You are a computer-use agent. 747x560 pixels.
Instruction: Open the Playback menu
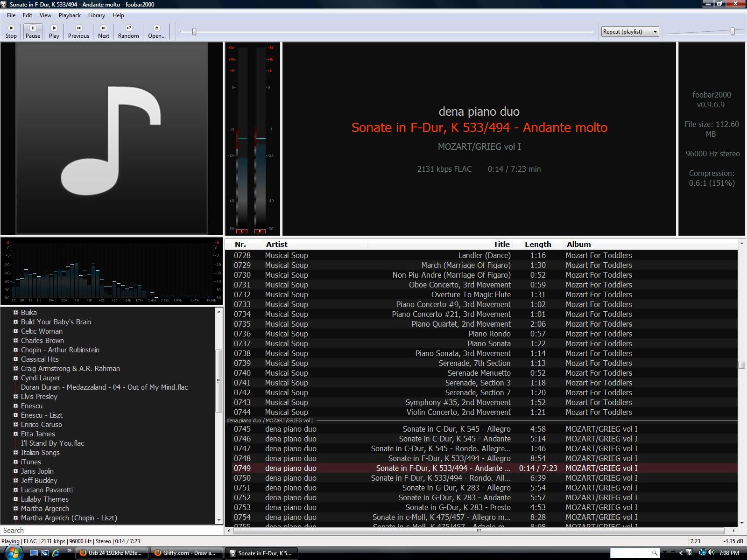coord(70,15)
